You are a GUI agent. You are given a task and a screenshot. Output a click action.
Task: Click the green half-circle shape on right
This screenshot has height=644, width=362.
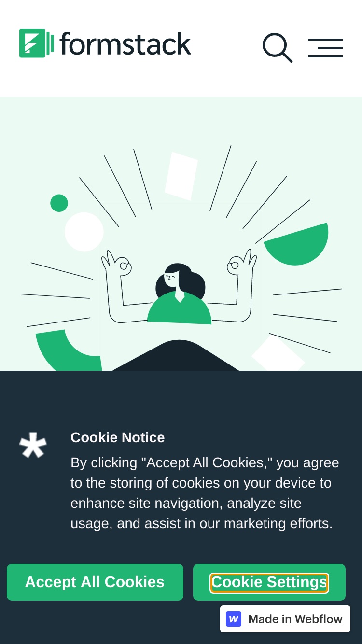click(299, 244)
